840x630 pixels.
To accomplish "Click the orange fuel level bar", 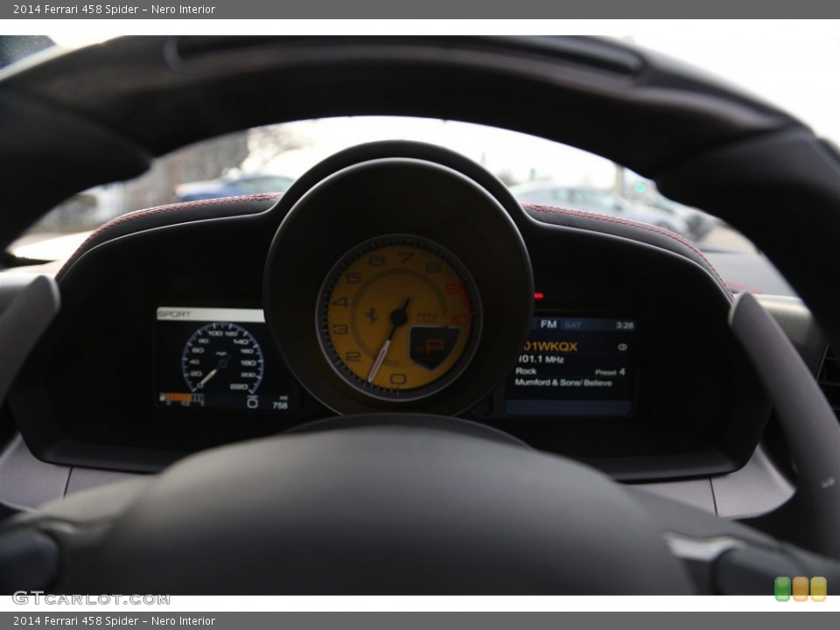I will coord(178,397).
